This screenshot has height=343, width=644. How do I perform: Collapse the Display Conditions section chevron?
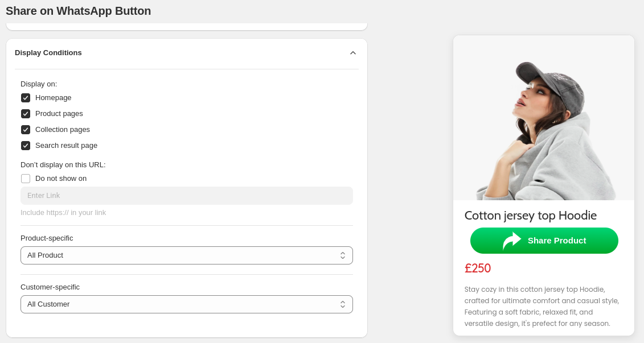(x=353, y=53)
